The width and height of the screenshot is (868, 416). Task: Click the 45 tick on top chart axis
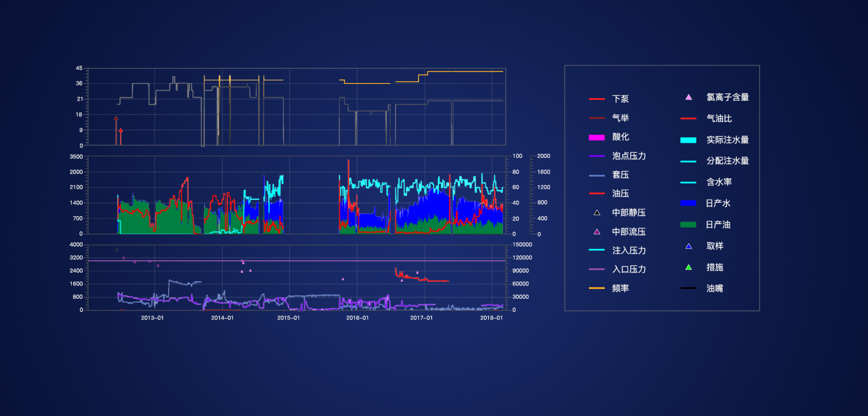coord(79,68)
